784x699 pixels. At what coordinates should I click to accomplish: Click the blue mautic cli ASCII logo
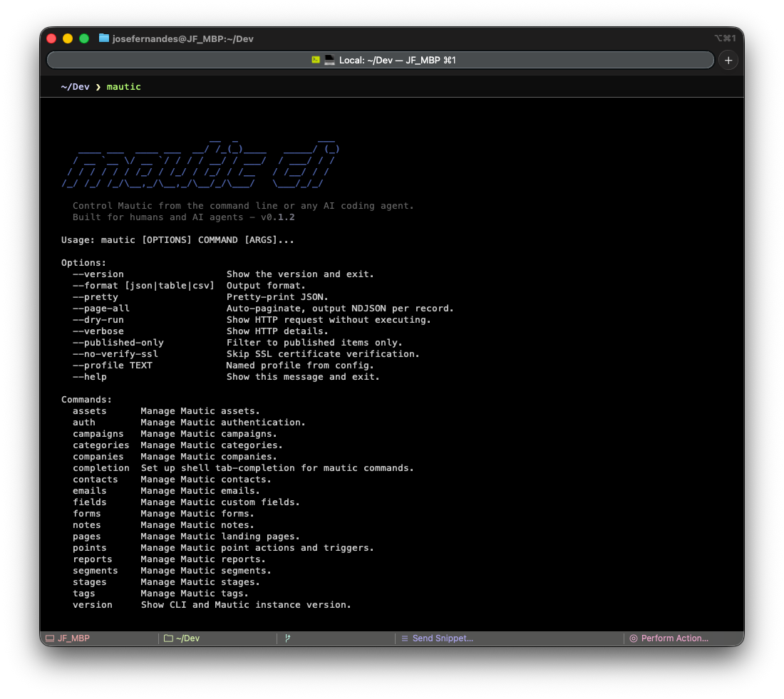pyautogui.click(x=200, y=165)
